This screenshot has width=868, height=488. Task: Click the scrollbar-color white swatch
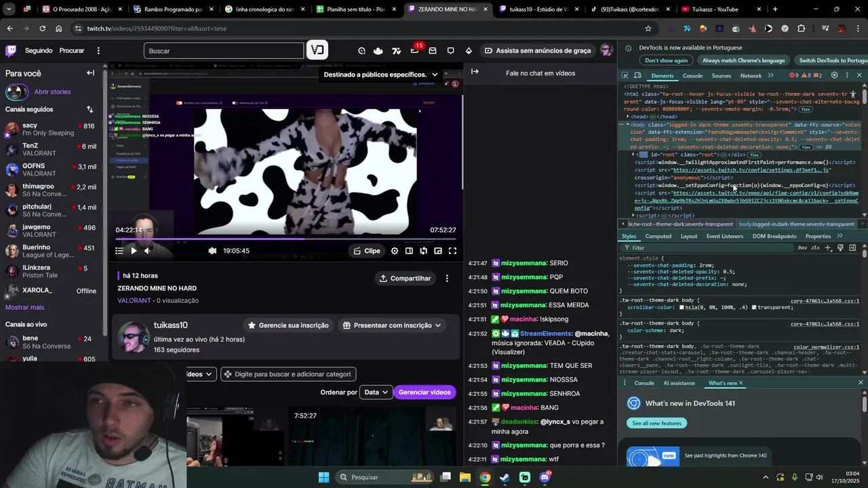click(682, 308)
